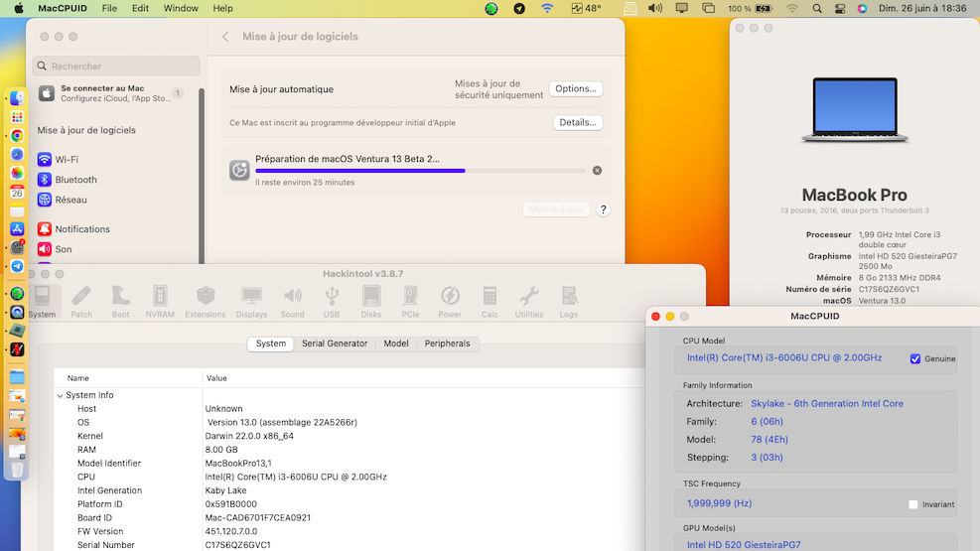Open the Window menu
This screenshot has height=551, width=980.
181,8
